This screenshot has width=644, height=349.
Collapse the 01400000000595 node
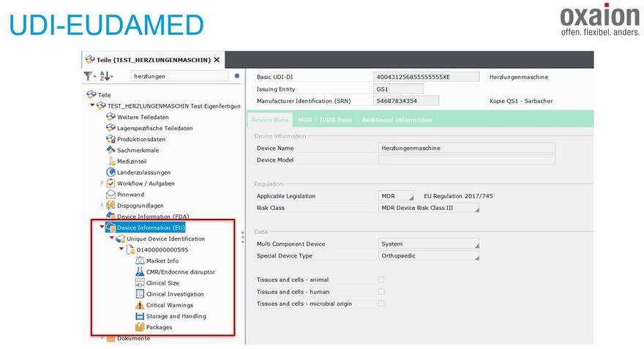pos(121,249)
